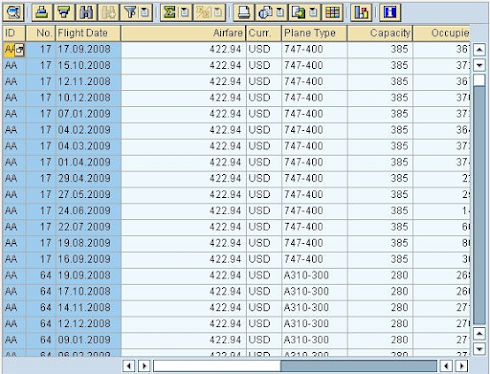
Task: Click the Export icon
Action: point(299,13)
